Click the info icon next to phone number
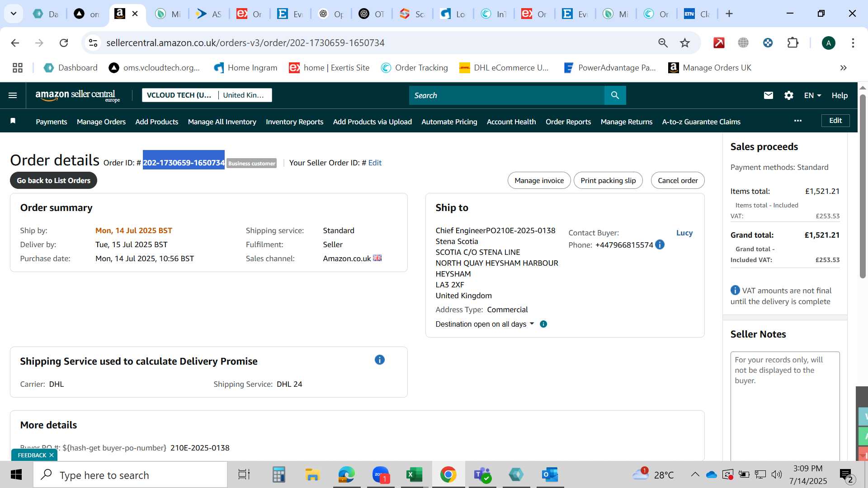The height and width of the screenshot is (488, 868). point(660,245)
